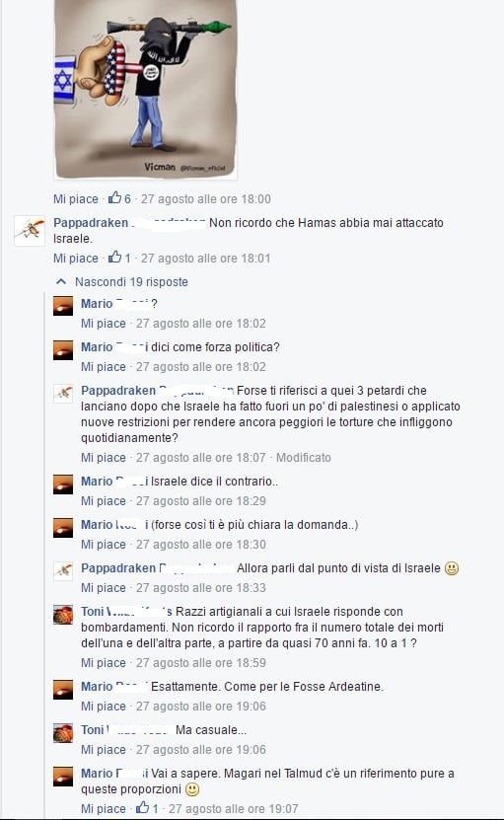Image resolution: width=504 pixels, height=820 pixels.
Task: Like the 'Israele dice il contrario' reply
Action: pos(103,501)
